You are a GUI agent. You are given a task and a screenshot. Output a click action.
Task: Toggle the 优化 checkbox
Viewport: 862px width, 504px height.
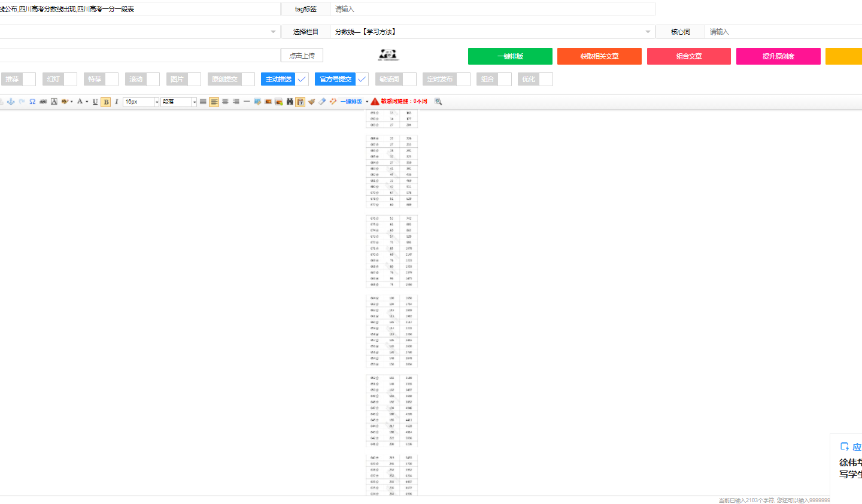click(546, 79)
